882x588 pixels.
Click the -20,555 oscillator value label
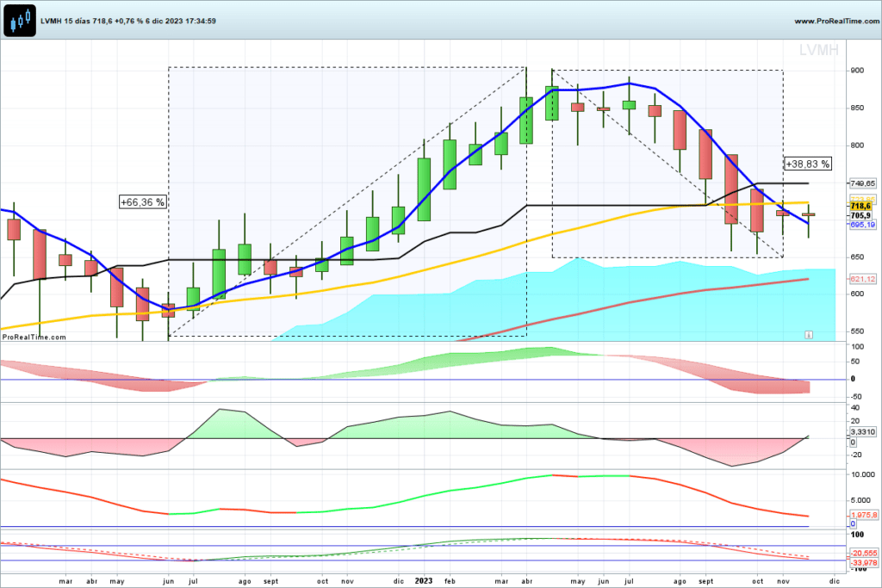[x=863, y=554]
